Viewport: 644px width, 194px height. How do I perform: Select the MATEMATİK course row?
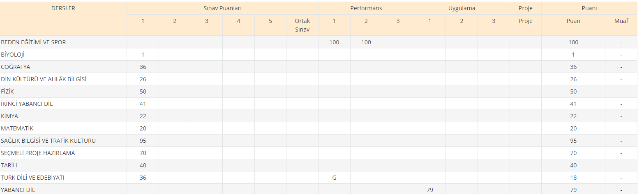point(17,128)
